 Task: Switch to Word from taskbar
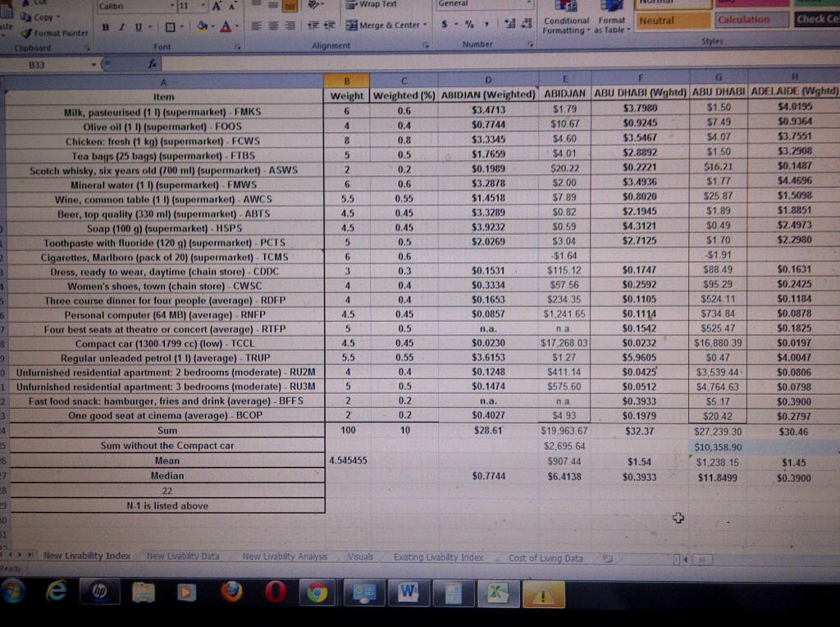pos(408,593)
